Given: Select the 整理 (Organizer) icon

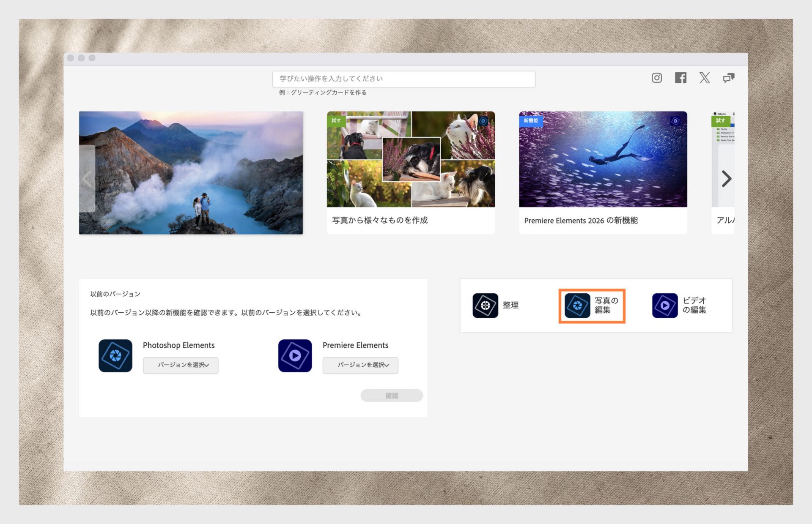Looking at the screenshot, I should 485,305.
